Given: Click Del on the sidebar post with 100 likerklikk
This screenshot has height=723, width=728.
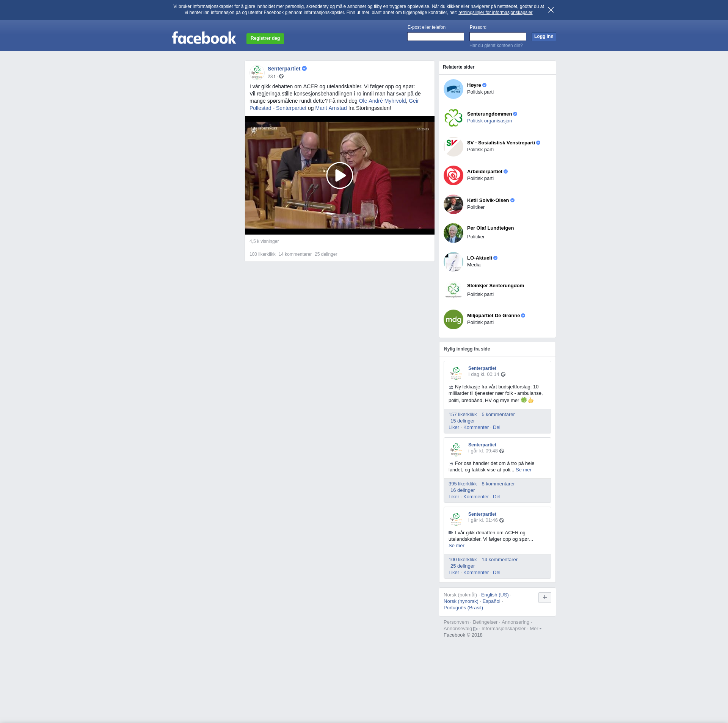Looking at the screenshot, I should pos(497,573).
